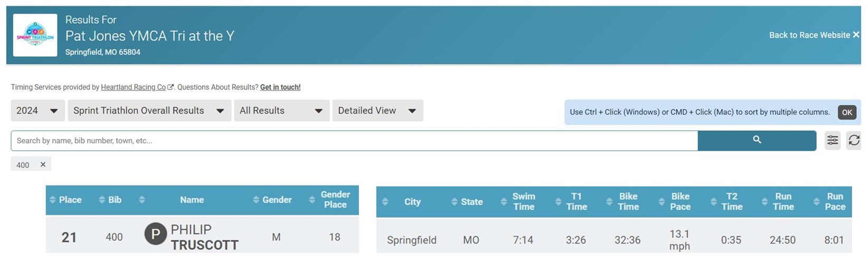Open the Heartland Racing Co link
The image size is (868, 256).
tap(133, 87)
